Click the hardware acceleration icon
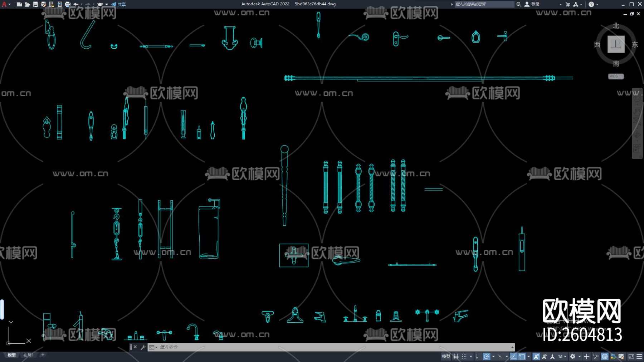This screenshot has height=362, width=644. coord(605,356)
